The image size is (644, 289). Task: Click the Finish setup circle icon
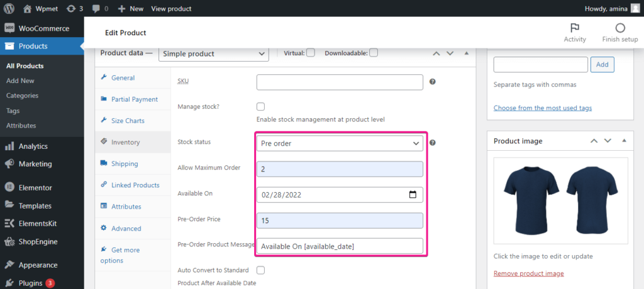coord(620,28)
